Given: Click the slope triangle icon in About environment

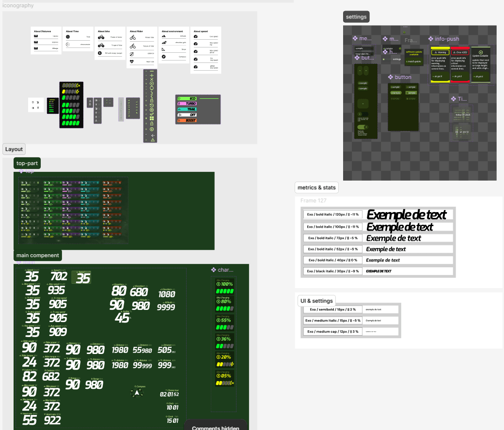Looking at the screenshot, I should coord(163,49).
